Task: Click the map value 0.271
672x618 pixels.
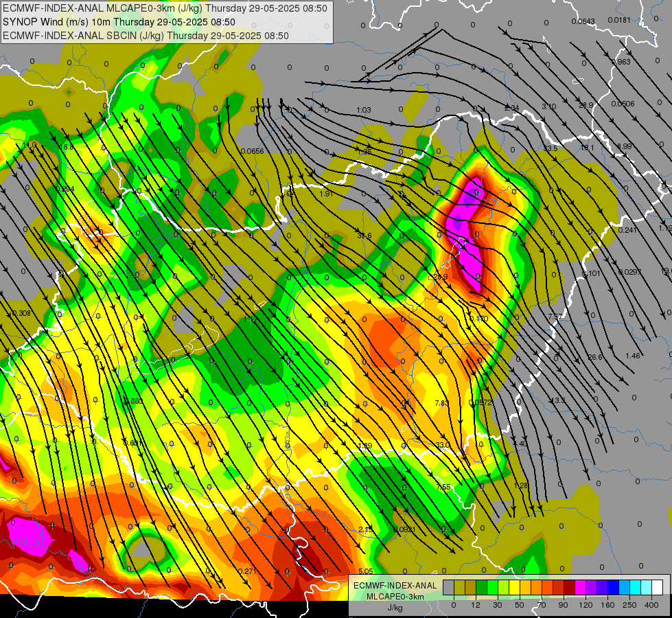Action: click(247, 571)
